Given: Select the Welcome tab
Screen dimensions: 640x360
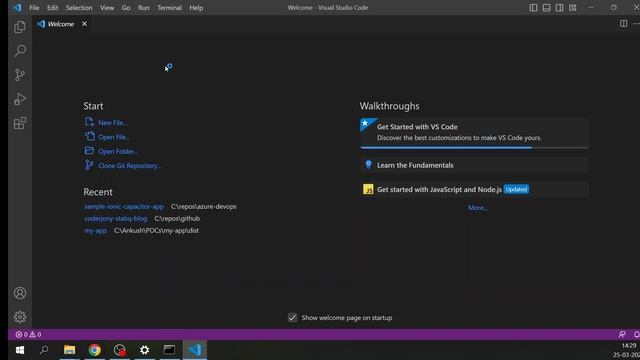Looking at the screenshot, I should pyautogui.click(x=60, y=24).
